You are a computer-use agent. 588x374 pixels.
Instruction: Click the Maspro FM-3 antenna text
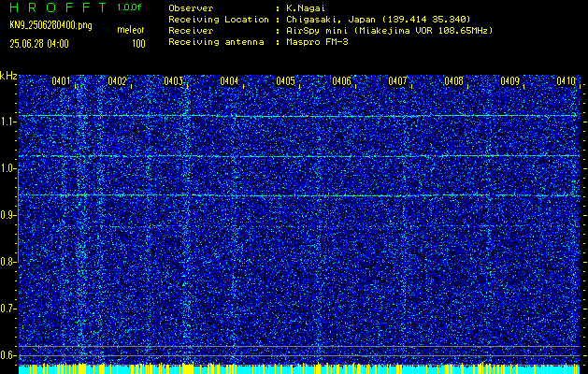click(x=317, y=42)
